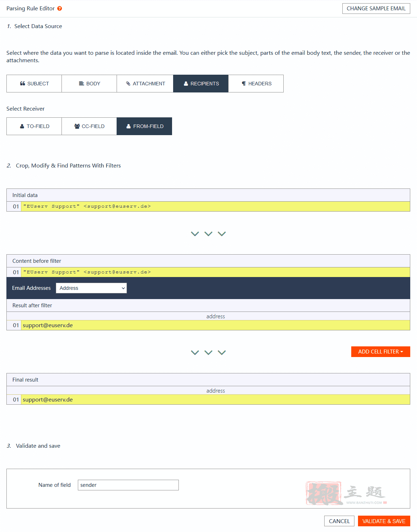
Task: Click the Name of field label
Action: point(54,485)
